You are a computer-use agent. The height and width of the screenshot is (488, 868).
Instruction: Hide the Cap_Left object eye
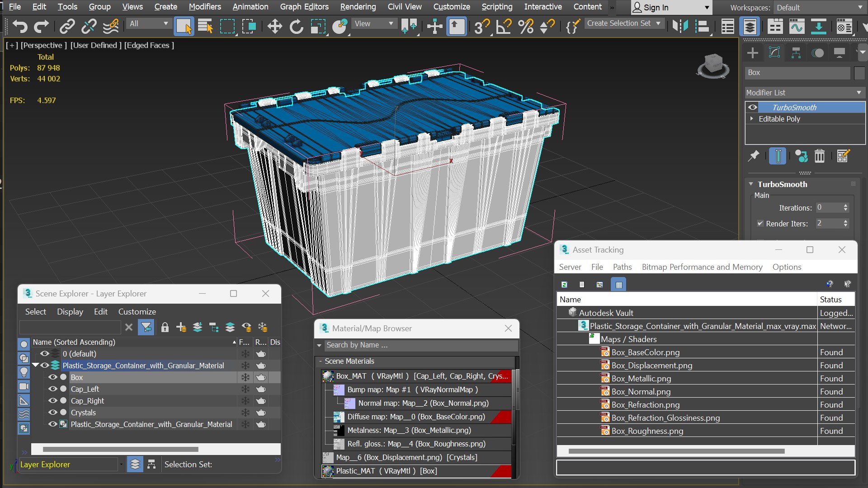[53, 389]
